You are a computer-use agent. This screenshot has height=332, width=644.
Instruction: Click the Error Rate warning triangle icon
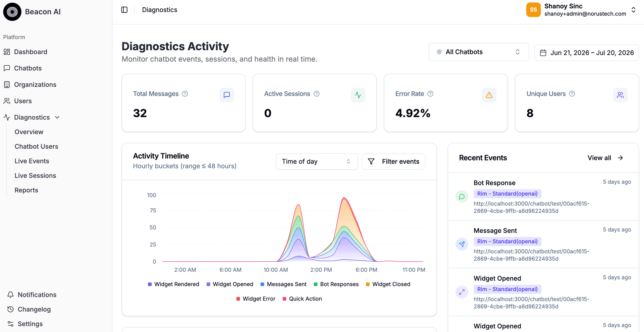(489, 95)
